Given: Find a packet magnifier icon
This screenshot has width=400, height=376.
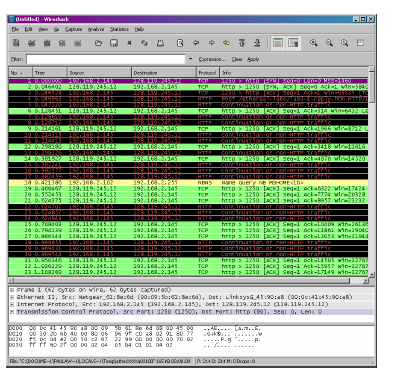Looking at the screenshot, I should coord(180,43).
